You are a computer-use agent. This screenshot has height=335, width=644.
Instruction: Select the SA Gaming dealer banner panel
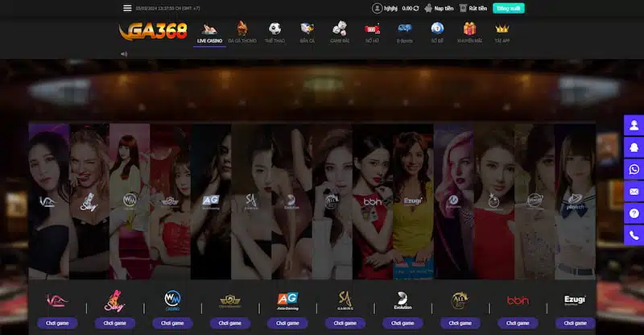[251, 201]
